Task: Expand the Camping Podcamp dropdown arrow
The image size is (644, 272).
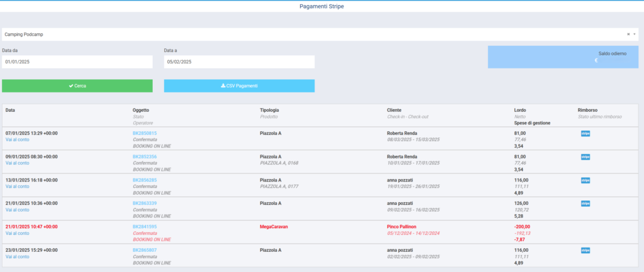Action: 635,35
